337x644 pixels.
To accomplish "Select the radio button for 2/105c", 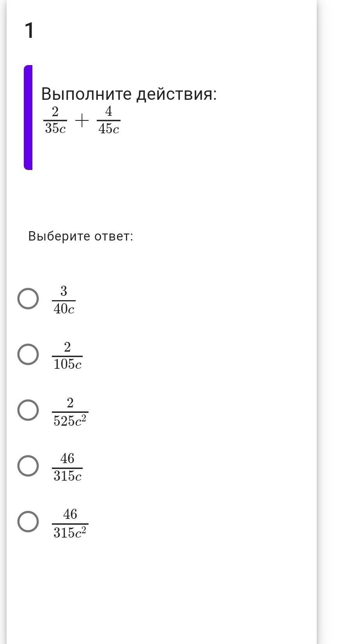I will (28, 355).
